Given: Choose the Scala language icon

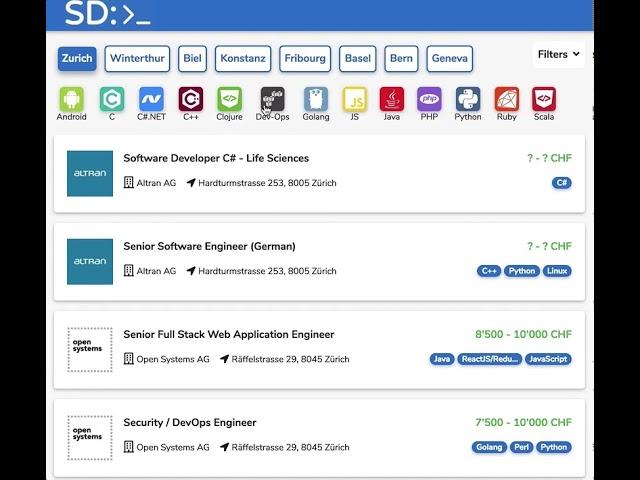Looking at the screenshot, I should point(544,99).
